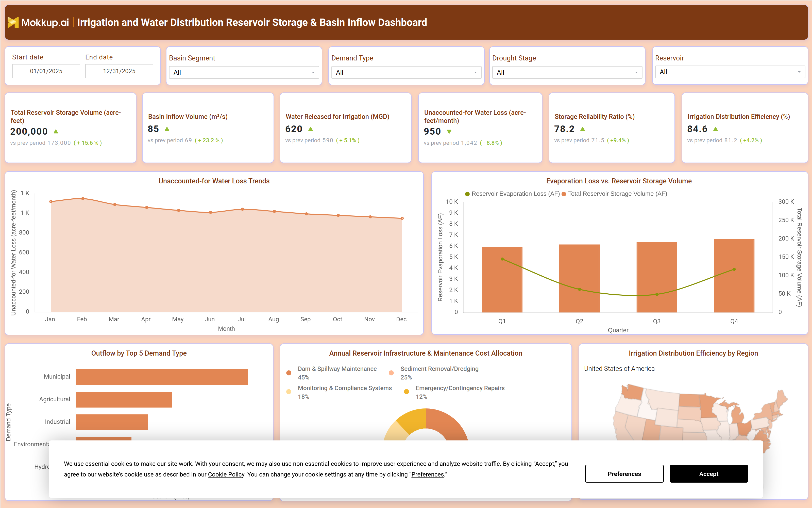
Task: Open the Cookie Policy link
Action: pos(226,474)
